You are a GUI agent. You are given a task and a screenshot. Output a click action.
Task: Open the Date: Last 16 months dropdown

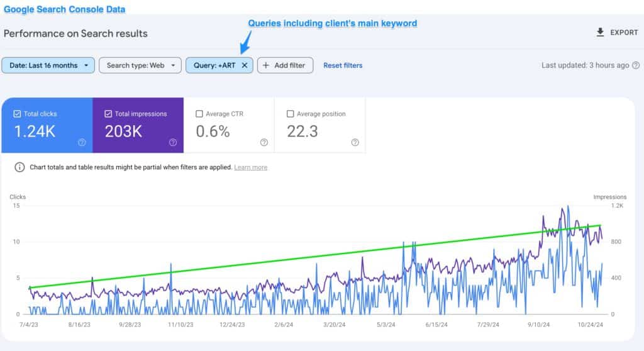point(48,65)
